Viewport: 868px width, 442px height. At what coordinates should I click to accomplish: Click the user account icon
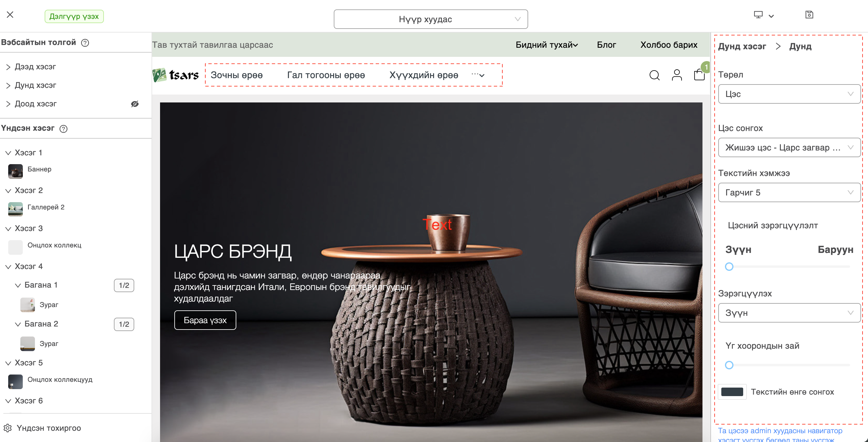coord(677,75)
